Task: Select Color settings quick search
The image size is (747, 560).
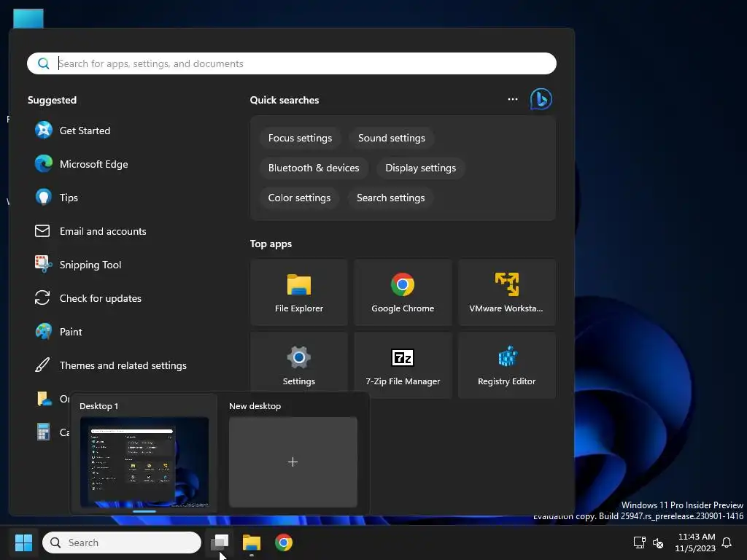Action: point(299,198)
